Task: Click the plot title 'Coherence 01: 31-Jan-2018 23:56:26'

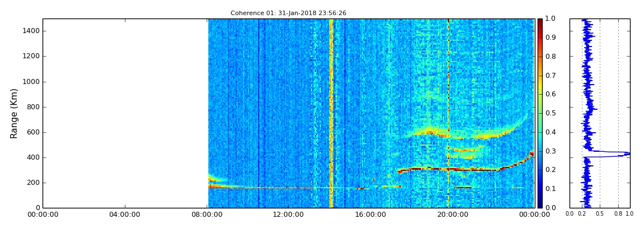Action: click(288, 13)
